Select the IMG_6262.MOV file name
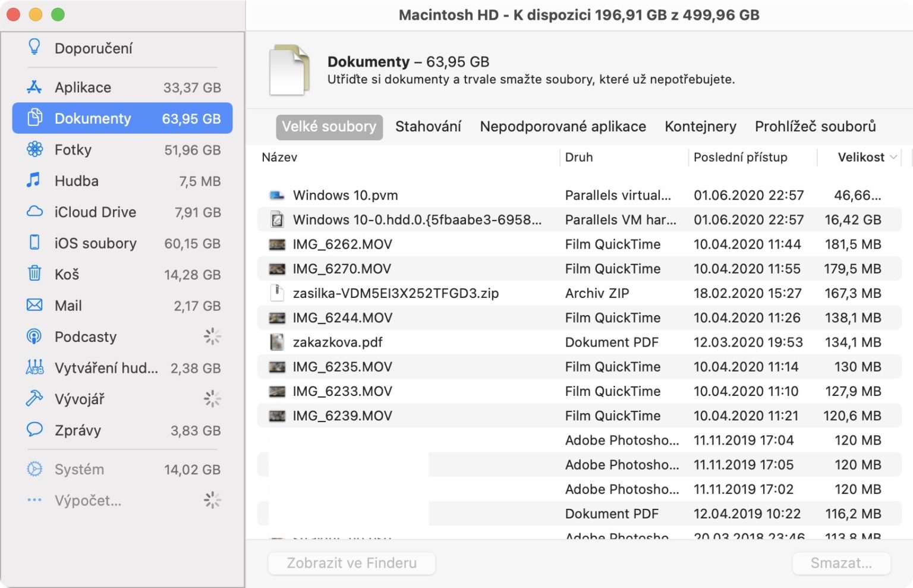Viewport: 913px width, 588px height. [x=342, y=244]
